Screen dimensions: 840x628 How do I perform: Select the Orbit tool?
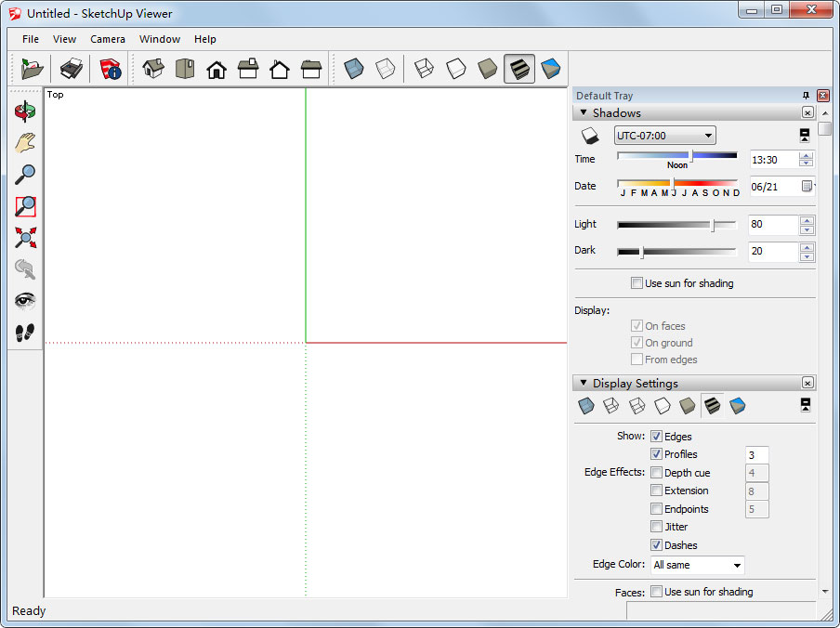click(25, 111)
